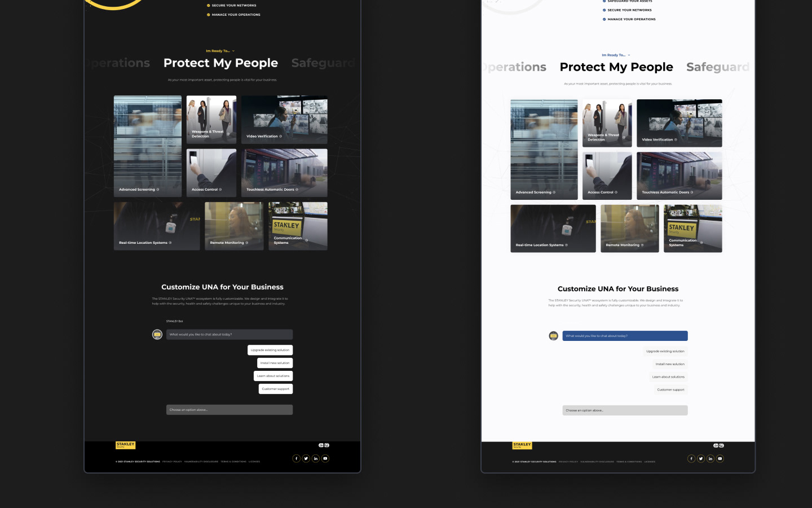Click accessibility badge in dark mockup footer
This screenshot has height=508, width=812.
324,445
